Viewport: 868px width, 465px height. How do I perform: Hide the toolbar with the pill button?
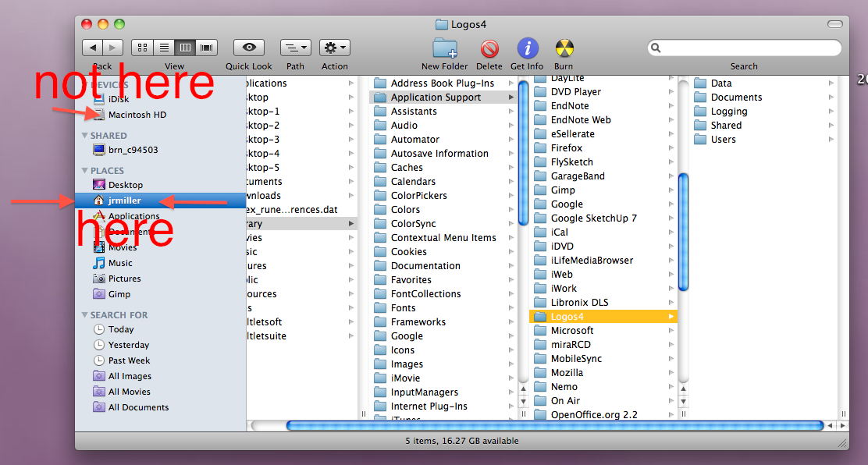(834, 24)
